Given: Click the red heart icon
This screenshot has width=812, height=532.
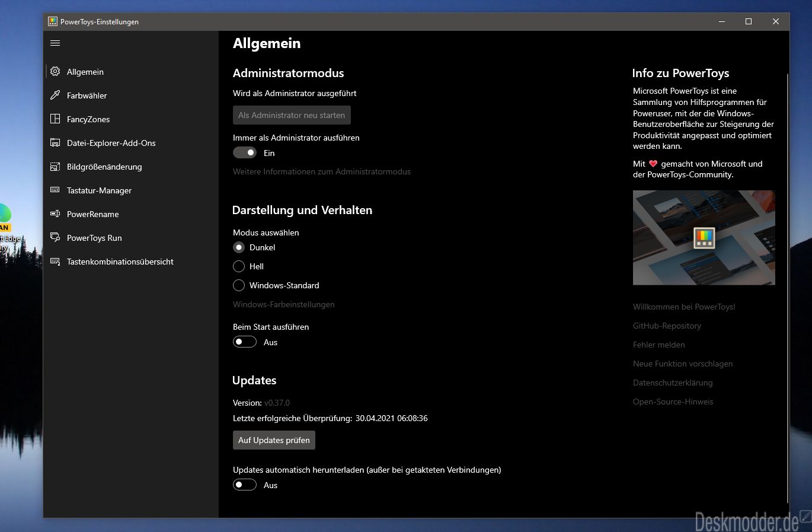Looking at the screenshot, I should pyautogui.click(x=653, y=164).
